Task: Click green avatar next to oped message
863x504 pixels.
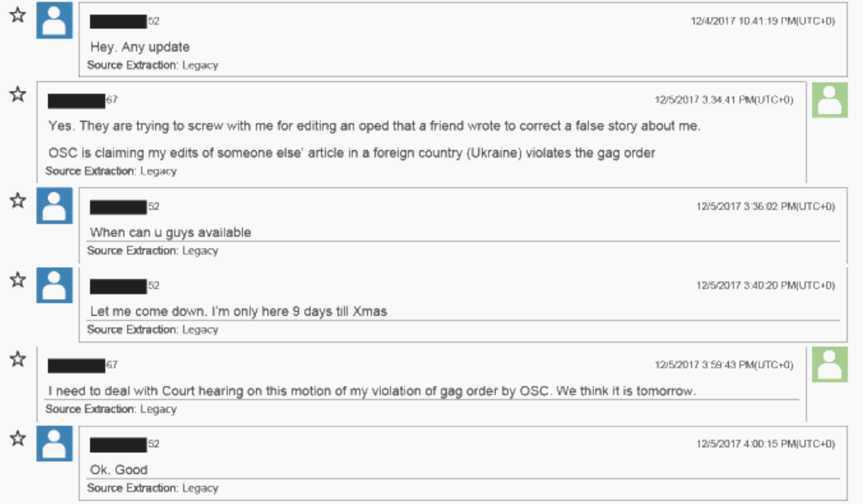Action: click(x=830, y=100)
